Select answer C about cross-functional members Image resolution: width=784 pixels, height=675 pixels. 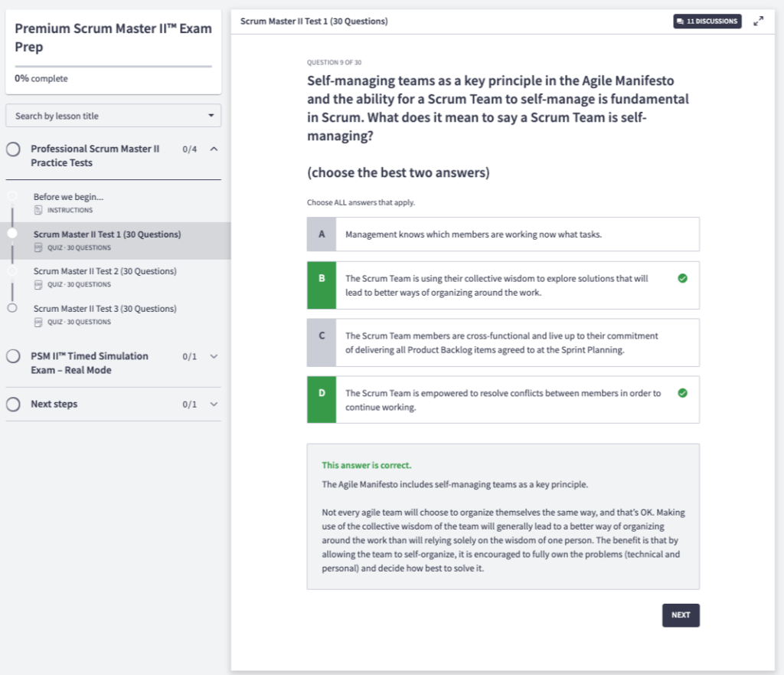coord(503,342)
